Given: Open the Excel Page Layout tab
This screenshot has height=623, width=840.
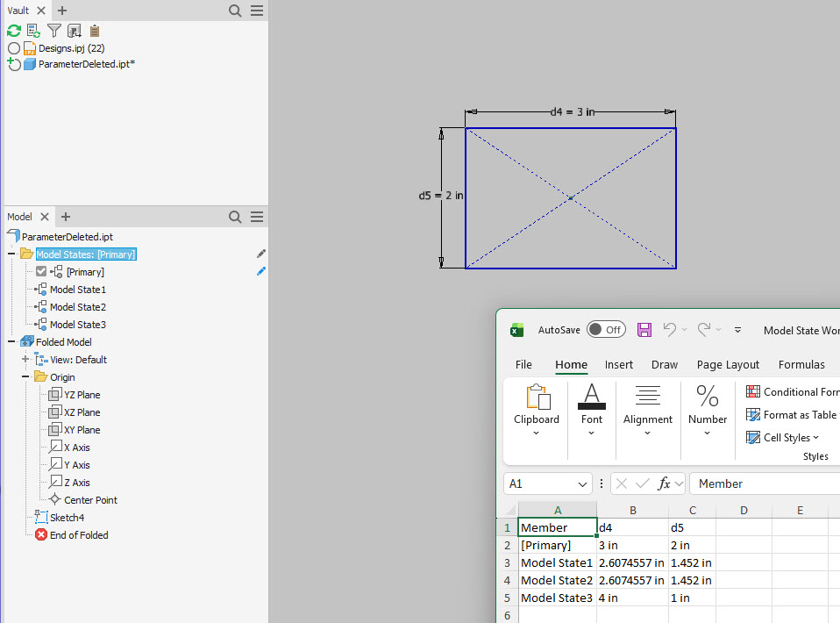Looking at the screenshot, I should [x=728, y=364].
